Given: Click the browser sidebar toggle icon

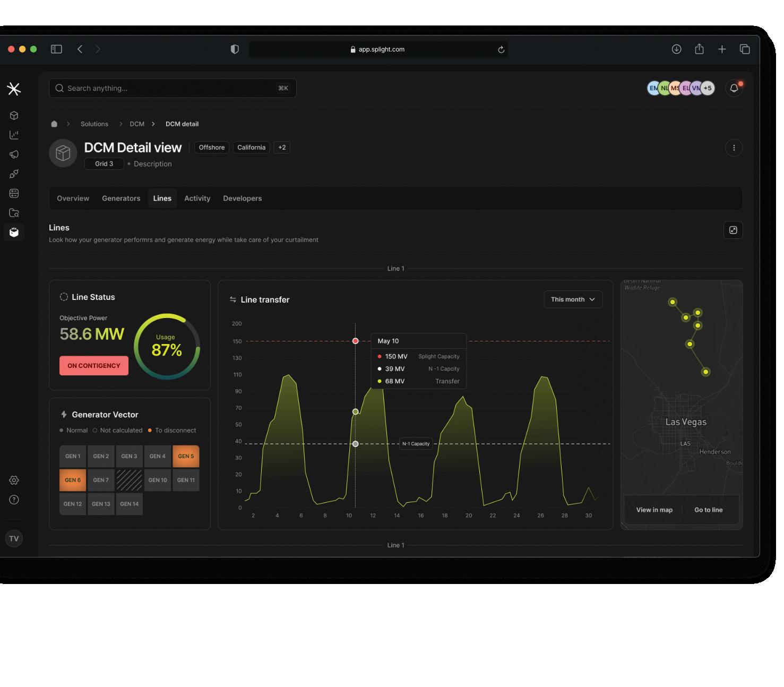Looking at the screenshot, I should point(56,49).
